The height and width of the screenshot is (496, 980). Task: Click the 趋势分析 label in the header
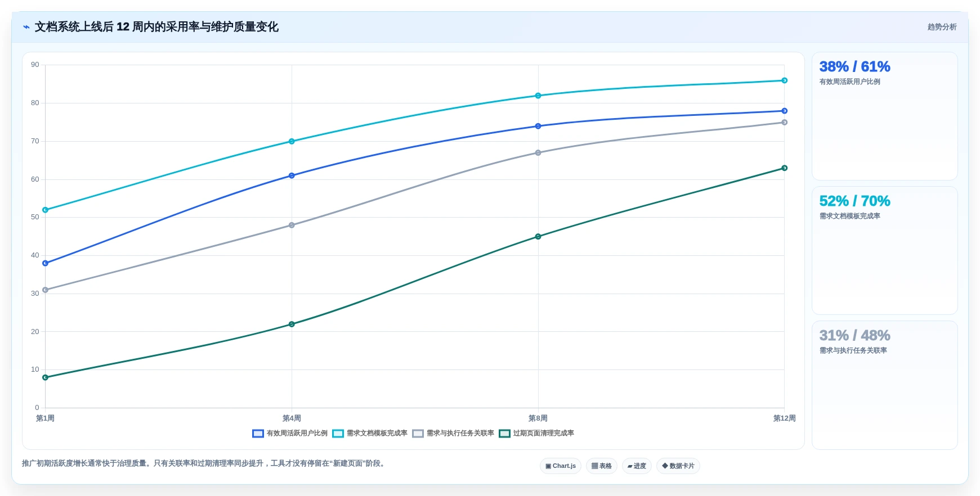(942, 27)
